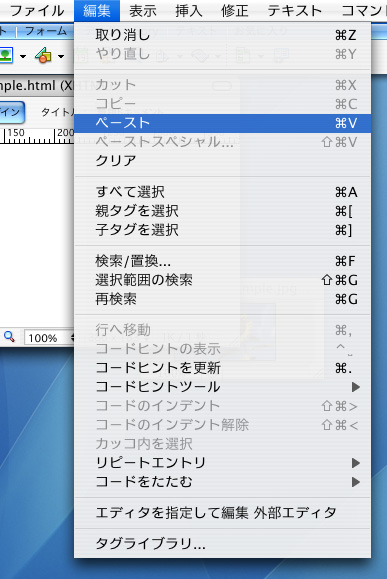Open the 修正 menu
387x579 pixels.
(x=234, y=11)
